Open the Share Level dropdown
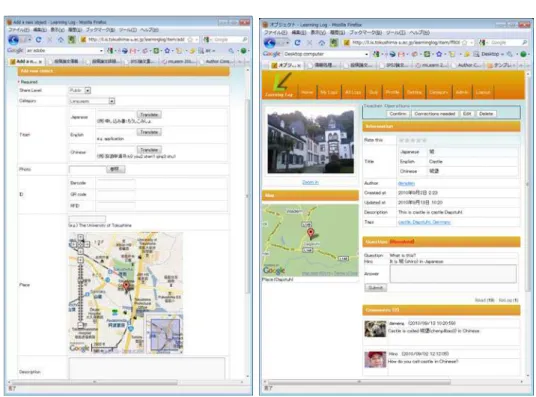 tap(88, 91)
